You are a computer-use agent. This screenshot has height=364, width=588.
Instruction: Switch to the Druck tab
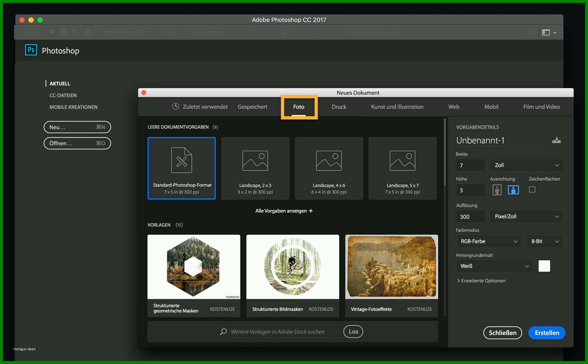coord(339,107)
